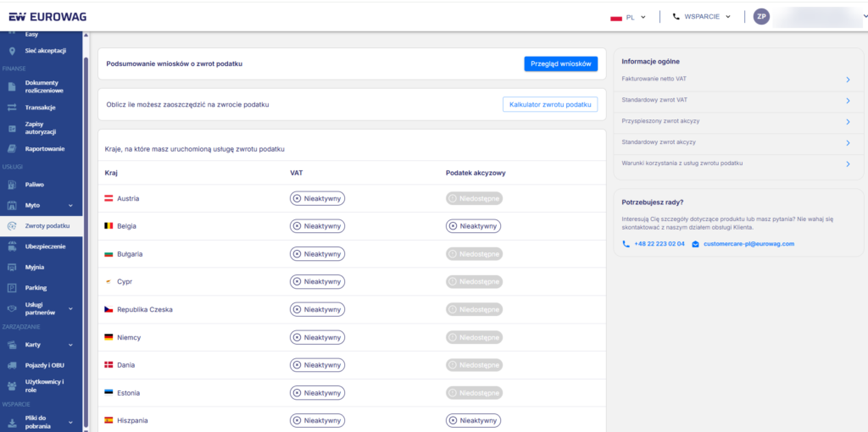Click the Dokumenty rozliczeniowe document icon
The width and height of the screenshot is (868, 432).
point(12,87)
